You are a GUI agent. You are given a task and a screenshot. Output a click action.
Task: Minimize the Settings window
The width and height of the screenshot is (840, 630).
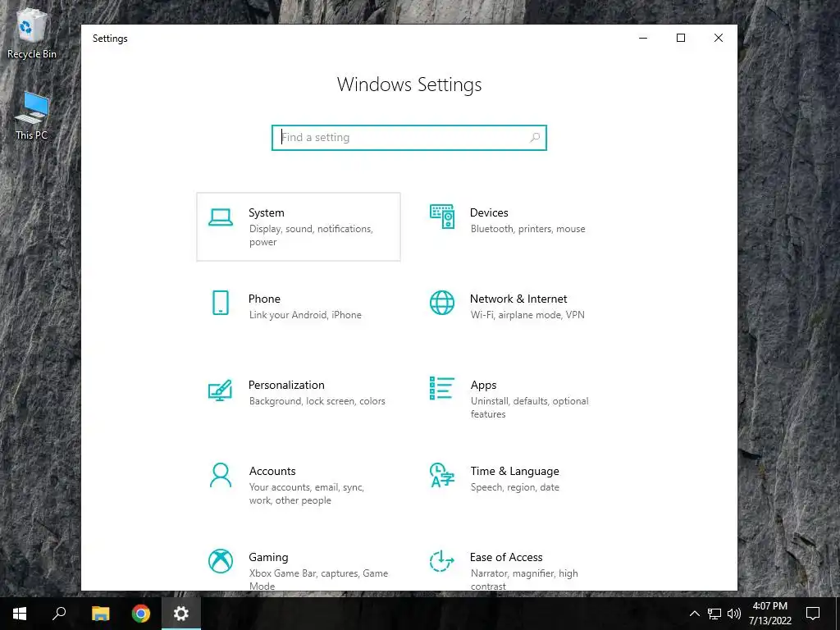click(x=643, y=38)
